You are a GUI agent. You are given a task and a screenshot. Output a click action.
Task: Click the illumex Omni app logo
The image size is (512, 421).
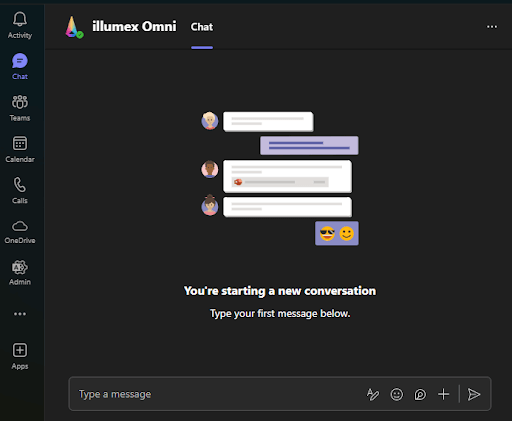(x=74, y=27)
